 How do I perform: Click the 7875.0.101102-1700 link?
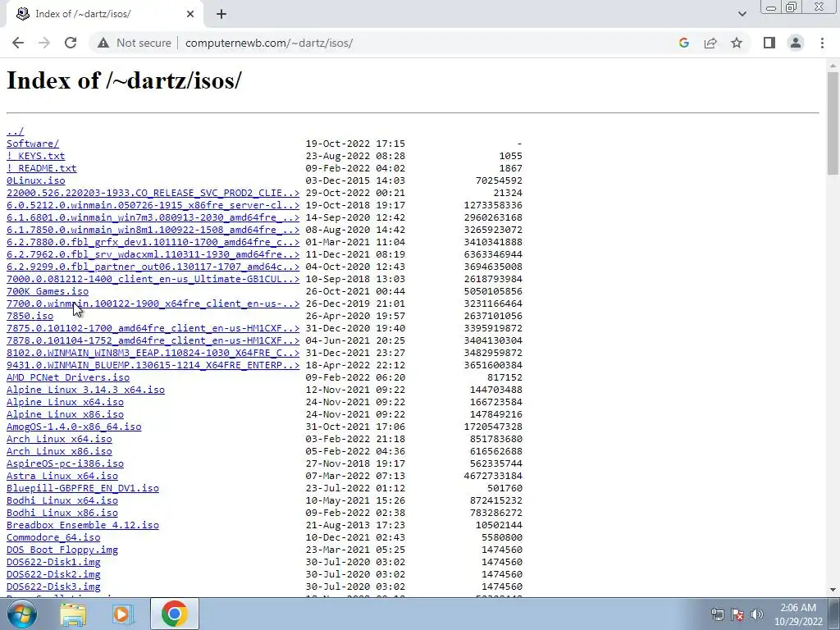(x=153, y=328)
